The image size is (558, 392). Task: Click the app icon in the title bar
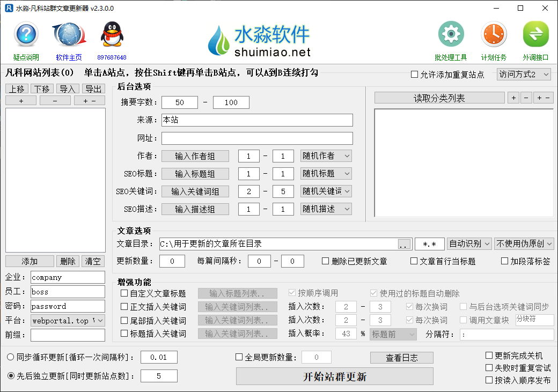(9, 8)
